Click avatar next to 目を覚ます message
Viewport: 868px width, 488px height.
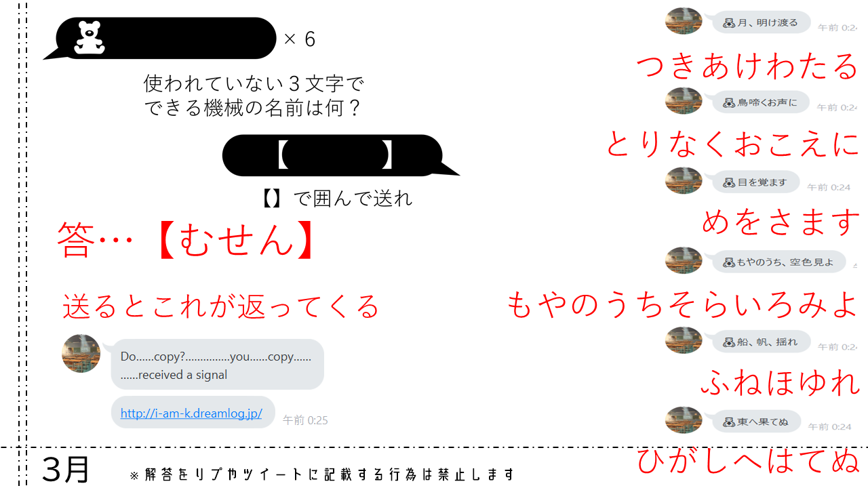click(684, 180)
